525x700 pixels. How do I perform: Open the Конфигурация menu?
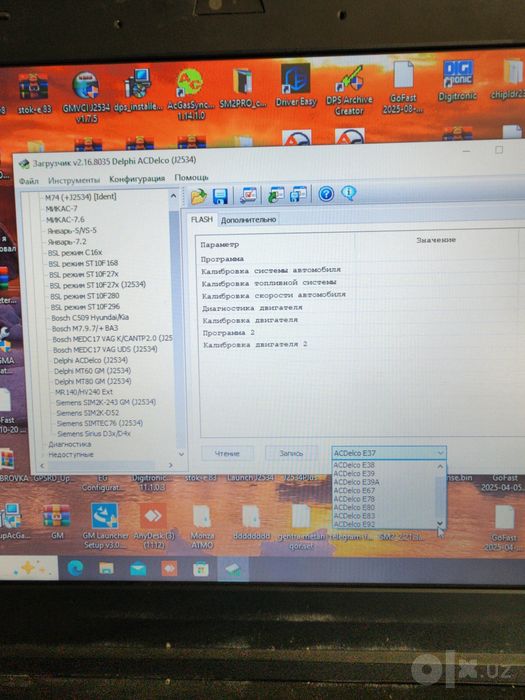tap(137, 179)
